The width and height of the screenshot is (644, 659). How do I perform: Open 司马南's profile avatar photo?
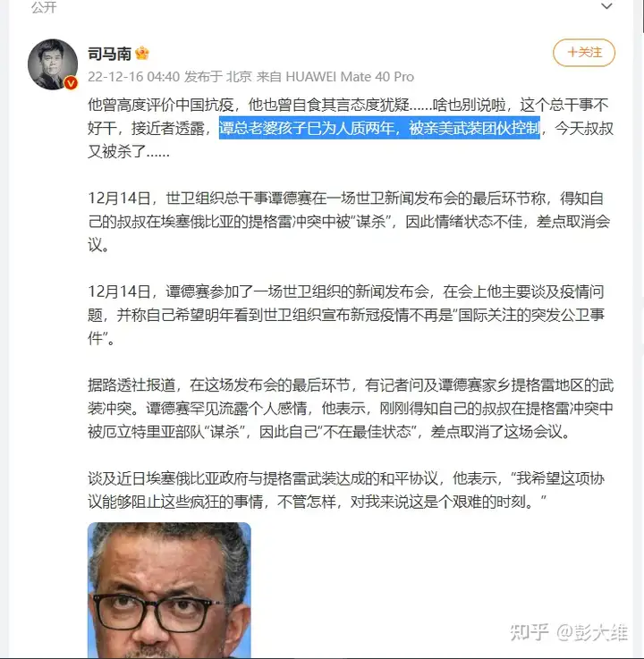pyautogui.click(x=53, y=64)
